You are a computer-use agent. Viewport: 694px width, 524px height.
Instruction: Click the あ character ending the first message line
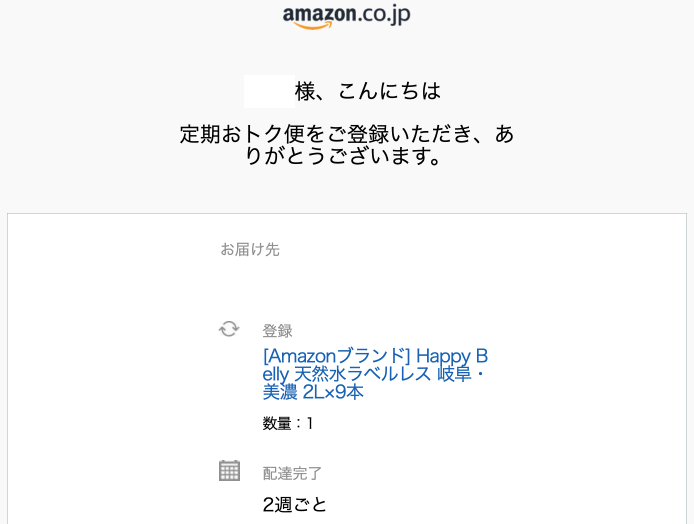[x=505, y=134]
